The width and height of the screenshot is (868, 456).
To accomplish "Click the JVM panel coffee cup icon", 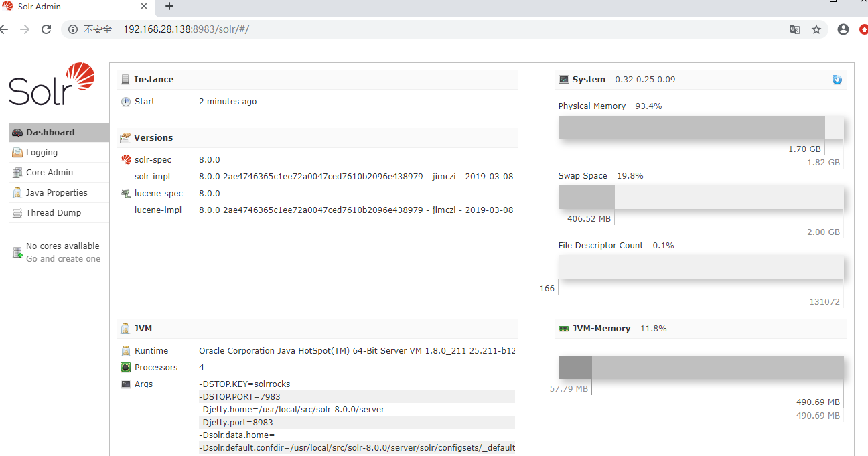I will point(125,328).
